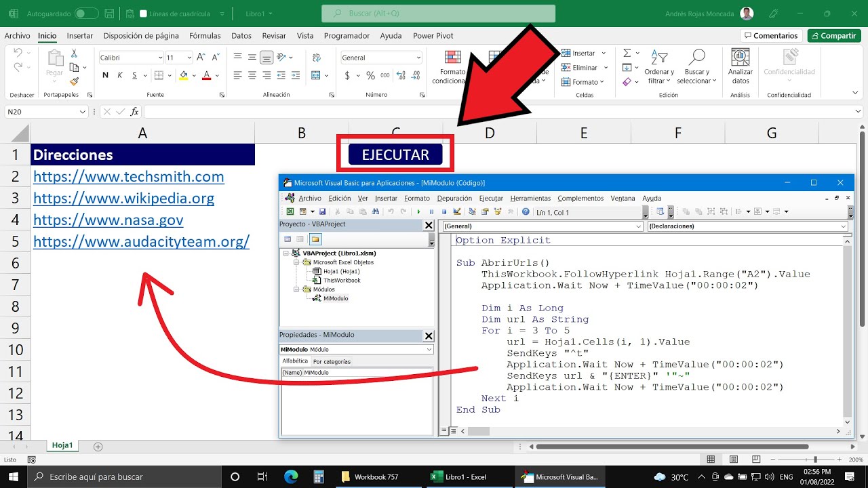
Task: Open the font name Calibri dropdown
Action: pyautogui.click(x=161, y=58)
